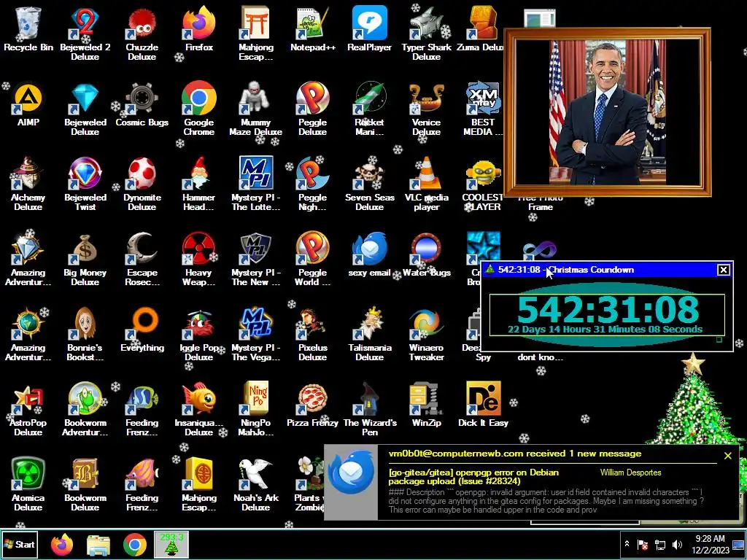Open the sexy email Thunderbird shortcut
The height and width of the screenshot is (560, 747).
pos(369,255)
